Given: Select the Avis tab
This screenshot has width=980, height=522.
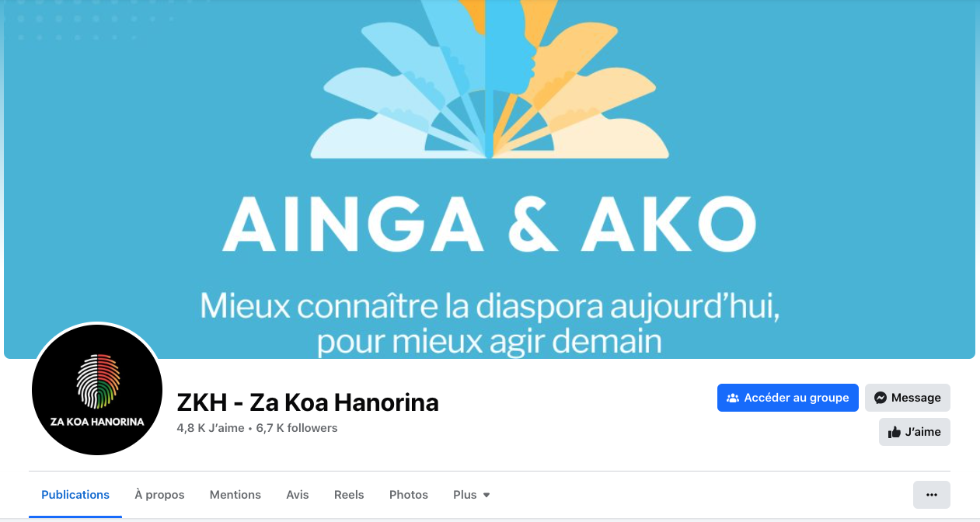Looking at the screenshot, I should pyautogui.click(x=298, y=495).
